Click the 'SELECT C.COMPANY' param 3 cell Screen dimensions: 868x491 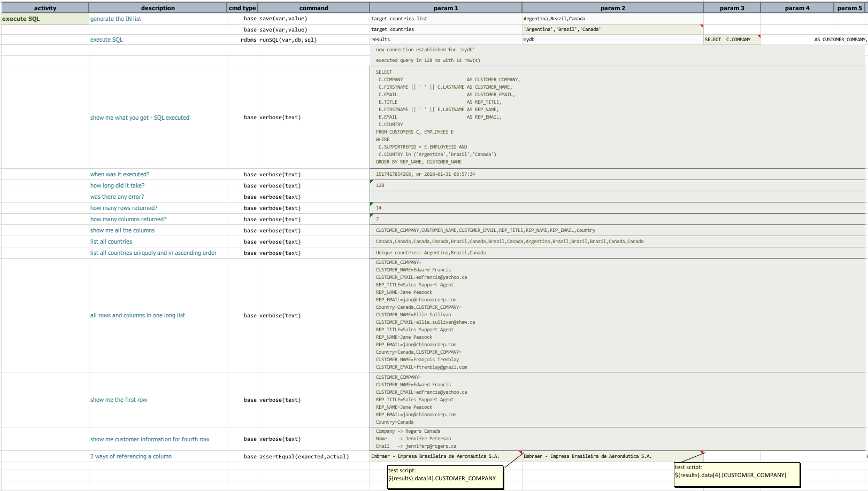tap(732, 40)
